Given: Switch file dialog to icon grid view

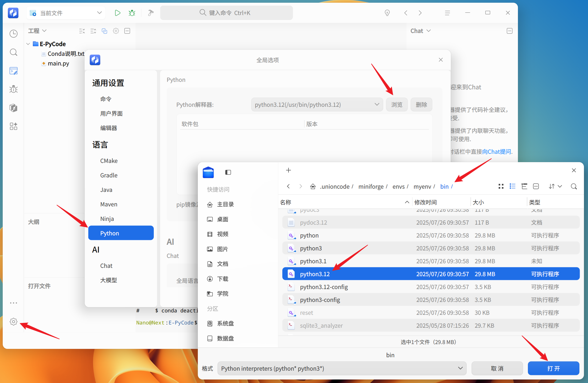Looking at the screenshot, I should click(x=501, y=186).
